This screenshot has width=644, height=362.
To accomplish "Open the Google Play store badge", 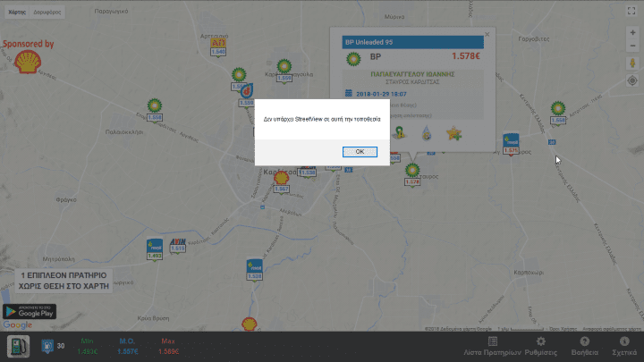I will [30, 312].
